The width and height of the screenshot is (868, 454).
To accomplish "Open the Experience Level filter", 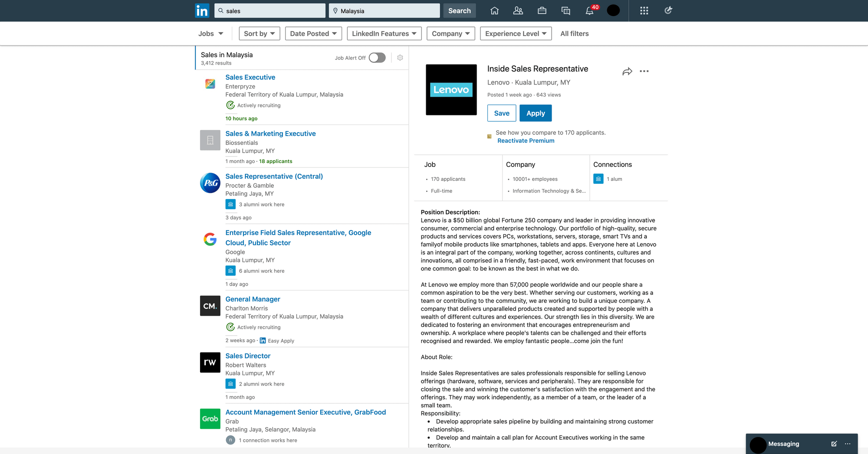I will pyautogui.click(x=516, y=33).
